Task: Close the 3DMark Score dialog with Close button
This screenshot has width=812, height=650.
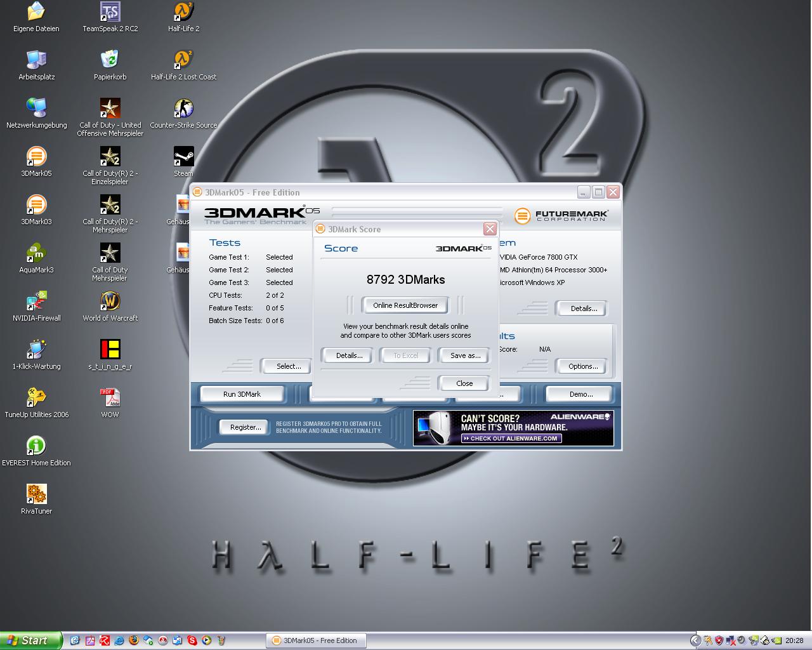Action: (464, 383)
